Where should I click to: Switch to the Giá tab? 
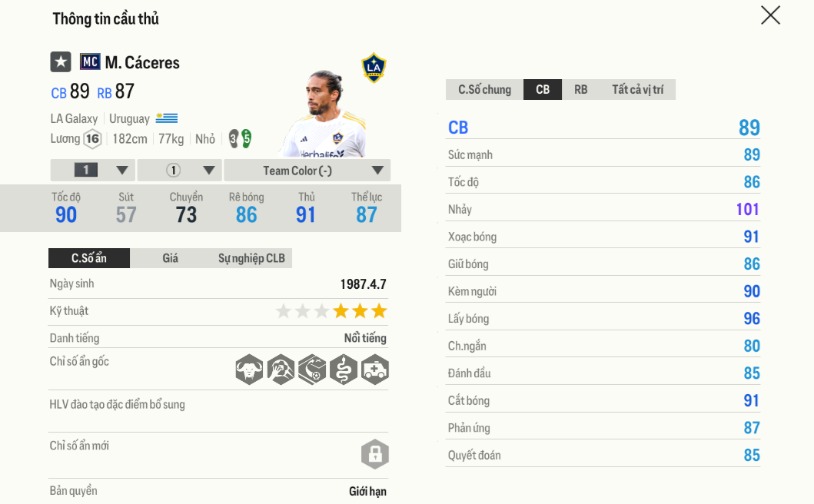pyautogui.click(x=170, y=258)
